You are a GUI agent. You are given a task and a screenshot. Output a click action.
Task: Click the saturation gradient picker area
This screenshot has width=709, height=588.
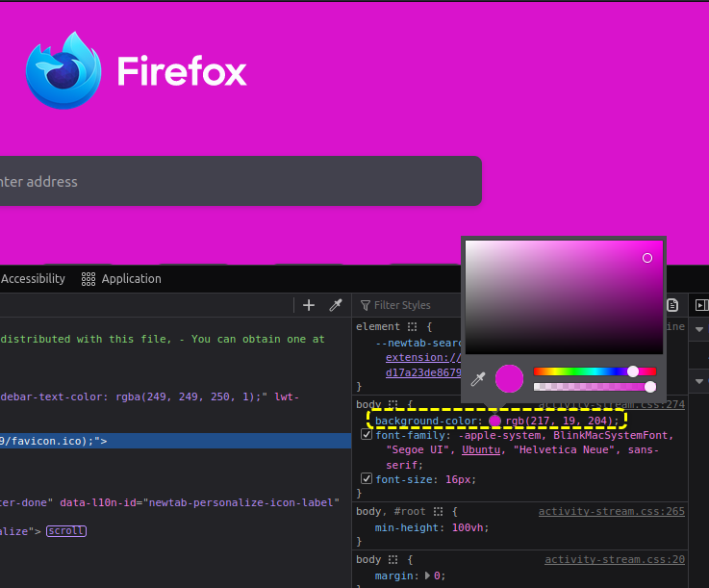564,297
